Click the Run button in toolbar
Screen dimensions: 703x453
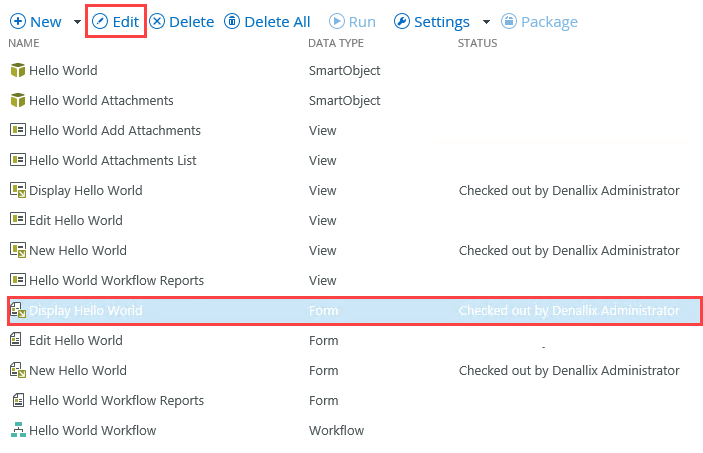point(352,22)
